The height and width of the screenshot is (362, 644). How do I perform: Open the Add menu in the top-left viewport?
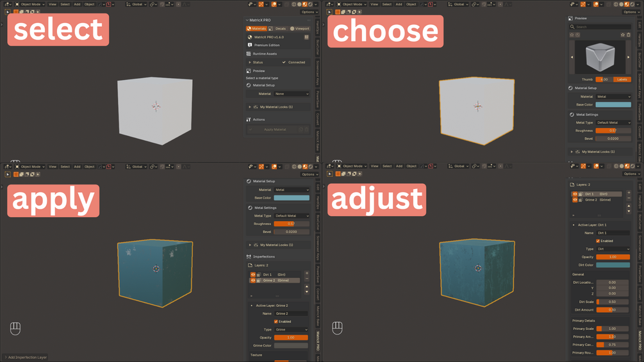[x=77, y=4]
